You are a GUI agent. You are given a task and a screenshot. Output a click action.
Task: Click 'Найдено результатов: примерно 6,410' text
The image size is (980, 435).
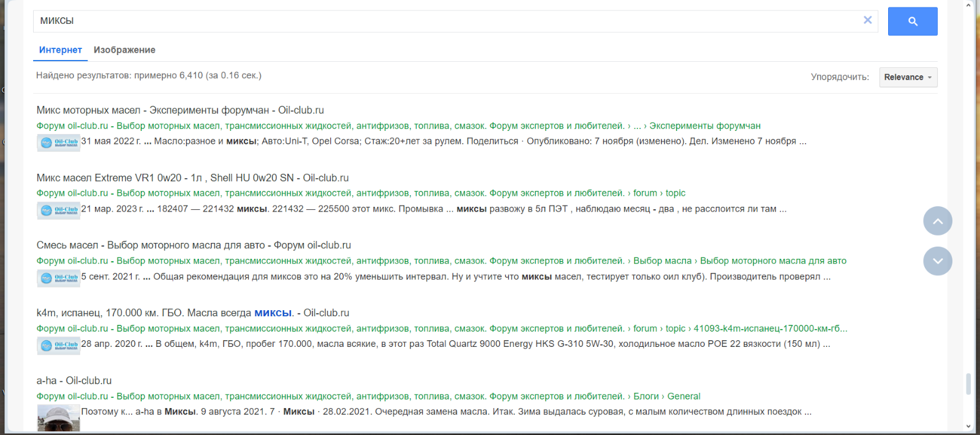click(x=149, y=76)
